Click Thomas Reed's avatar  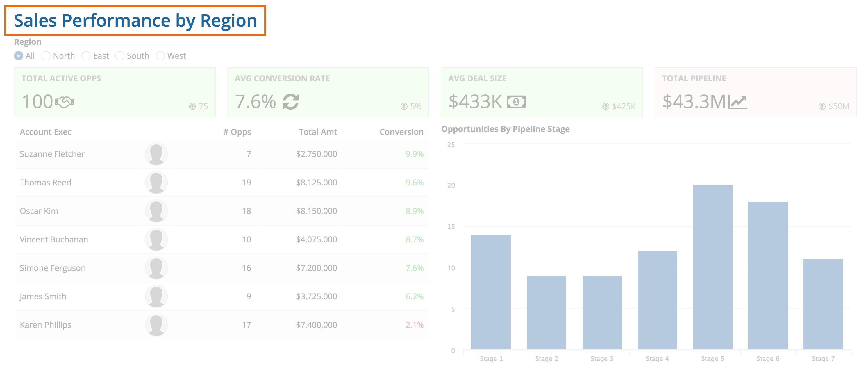click(x=156, y=182)
